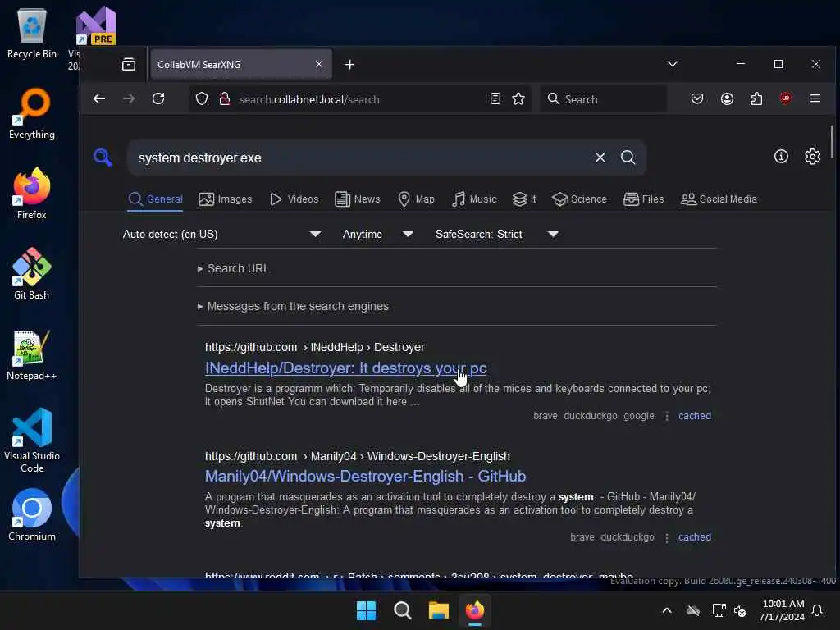Select the Chromium desktop shortcut

32,515
